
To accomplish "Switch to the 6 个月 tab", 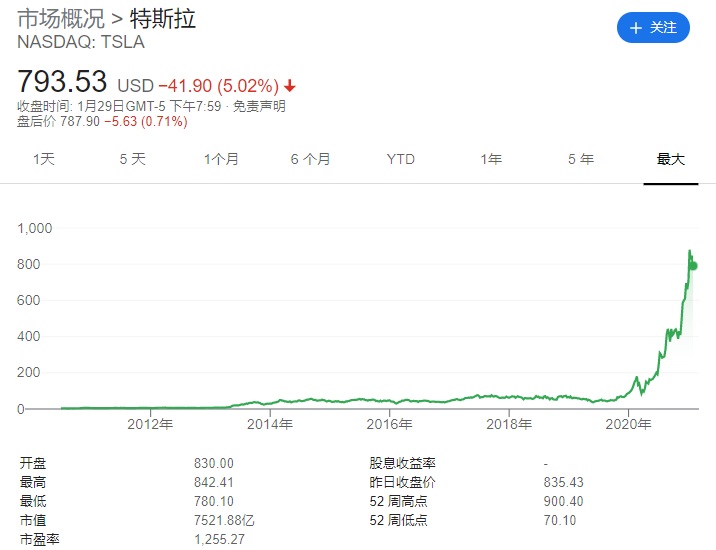I will point(311,159).
